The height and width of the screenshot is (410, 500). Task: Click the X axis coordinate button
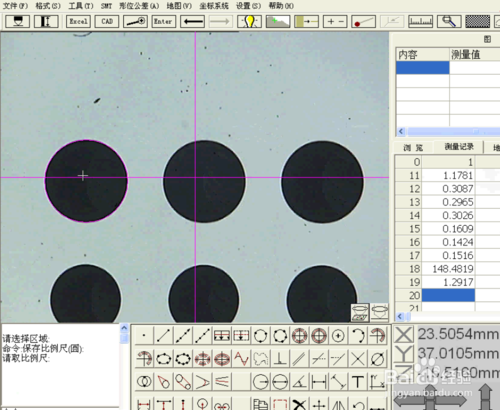(404, 334)
